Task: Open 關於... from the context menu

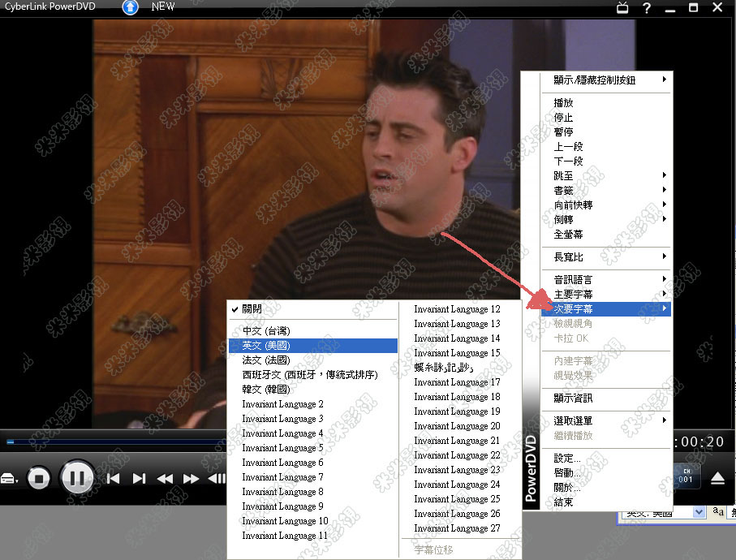Action: click(x=606, y=487)
